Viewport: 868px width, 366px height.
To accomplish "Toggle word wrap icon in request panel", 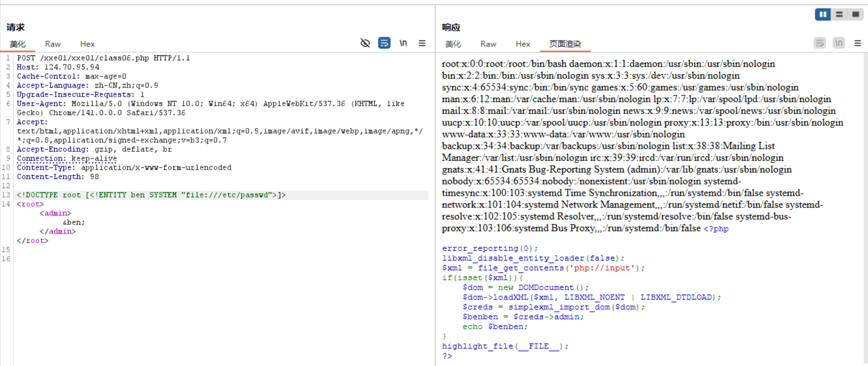I will [x=384, y=43].
